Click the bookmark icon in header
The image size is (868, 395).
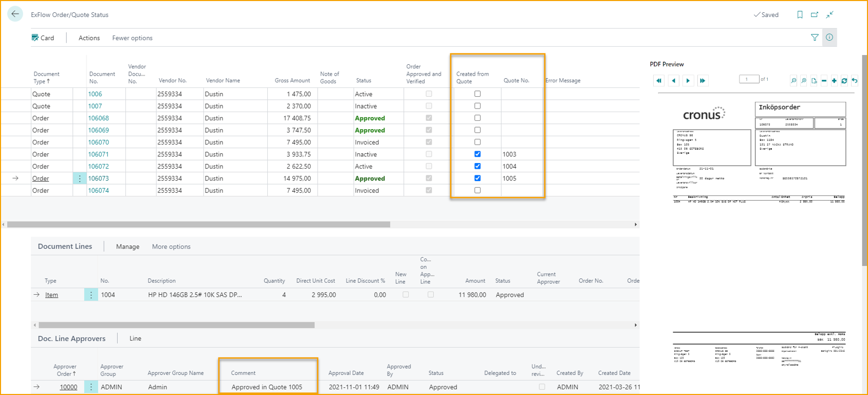[x=800, y=15]
